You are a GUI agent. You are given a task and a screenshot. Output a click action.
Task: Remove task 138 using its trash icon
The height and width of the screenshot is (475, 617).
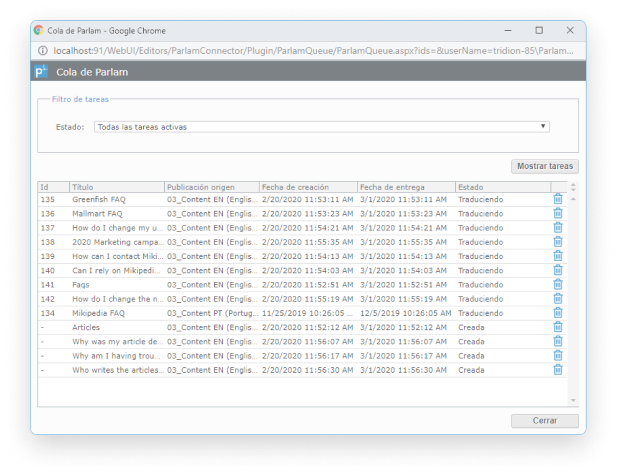(x=557, y=242)
